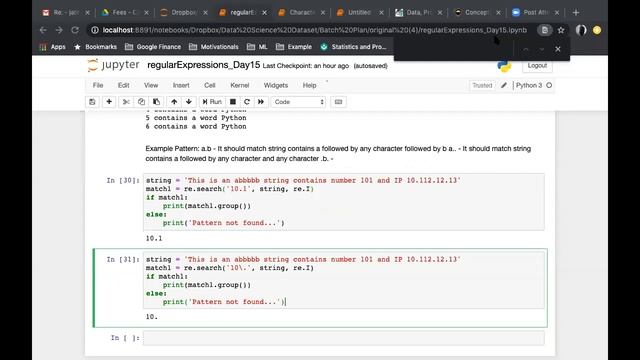
Task: Click the Python logo icon
Action: tap(504, 67)
